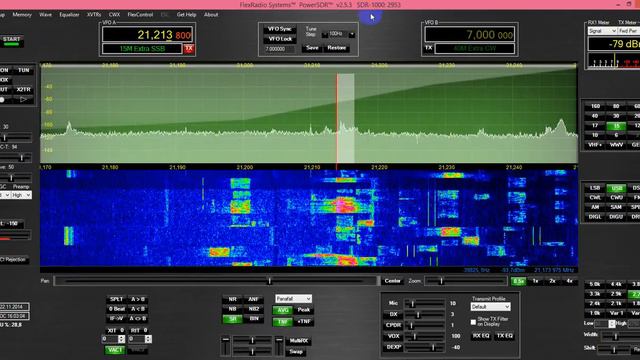Viewport: 640px width, 360px height.
Task: Copy VFO A to B with A > B
Action: click(138, 299)
